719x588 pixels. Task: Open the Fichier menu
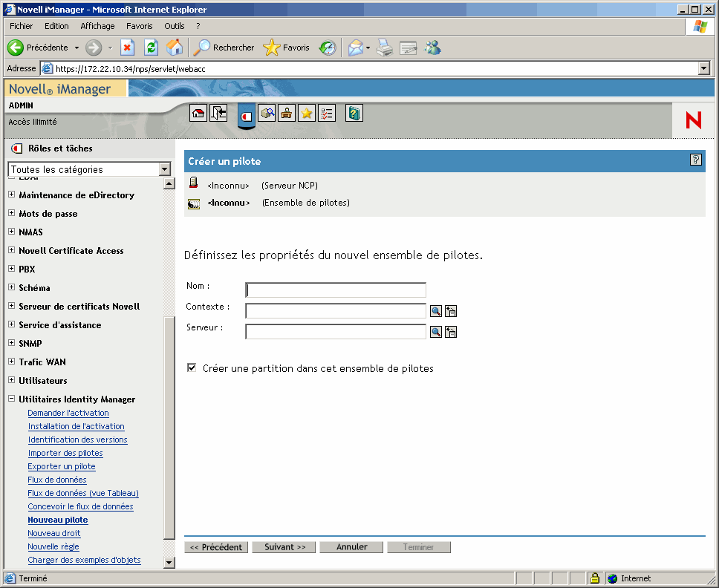(x=21, y=25)
